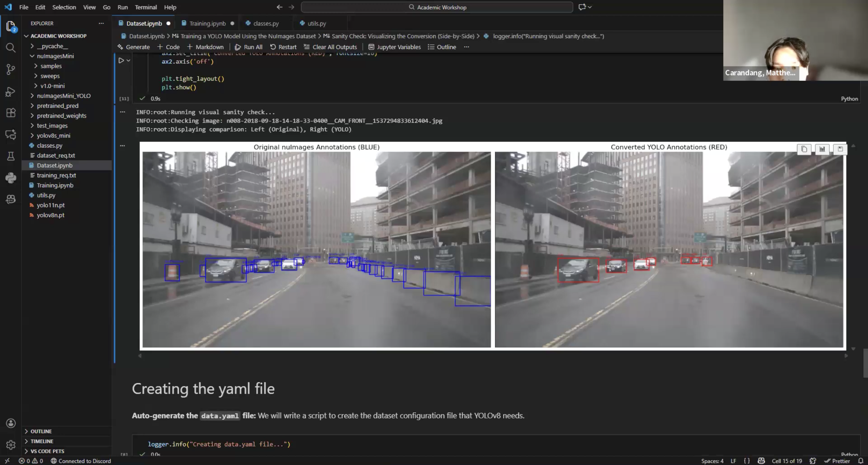Go back with the left arrow
This screenshot has width=868, height=465.
pos(279,7)
